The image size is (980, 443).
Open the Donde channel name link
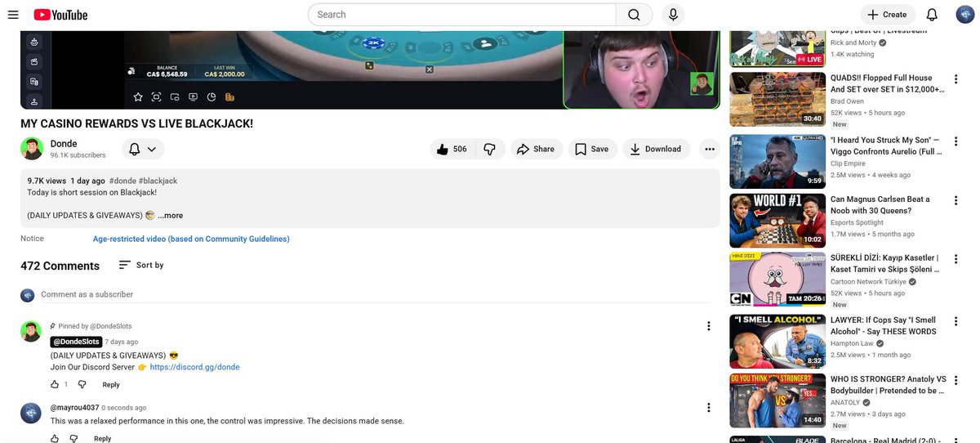point(64,144)
